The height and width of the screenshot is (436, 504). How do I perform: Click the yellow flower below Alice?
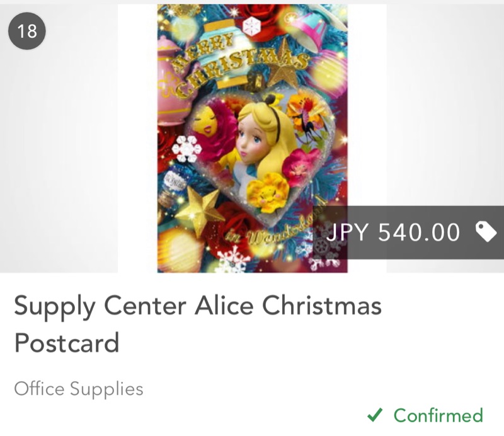(268, 193)
